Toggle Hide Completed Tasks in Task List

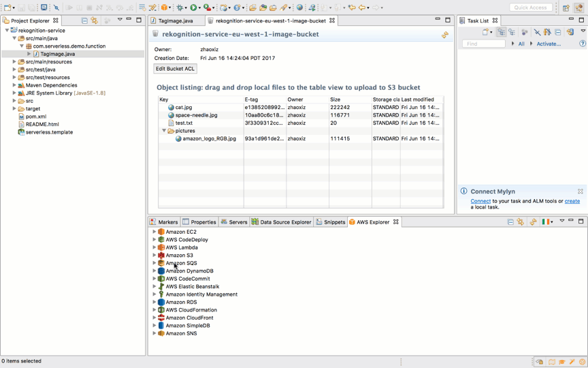[538, 32]
